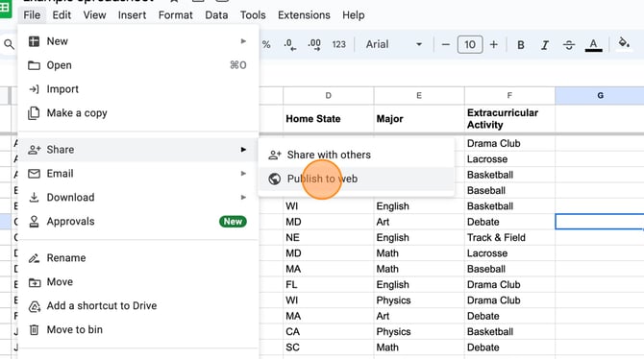Screen dimensions: 644x359
Task: Choose Rename from the File menu
Action: [137, 258]
